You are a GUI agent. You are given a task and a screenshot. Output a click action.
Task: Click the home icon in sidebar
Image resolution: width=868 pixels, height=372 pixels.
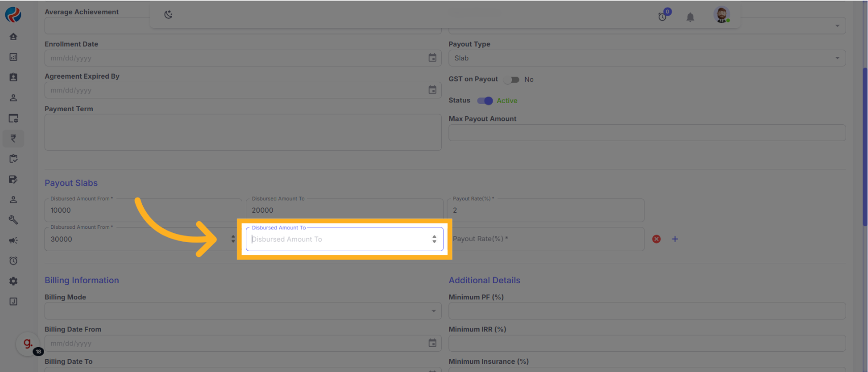pos(13,37)
